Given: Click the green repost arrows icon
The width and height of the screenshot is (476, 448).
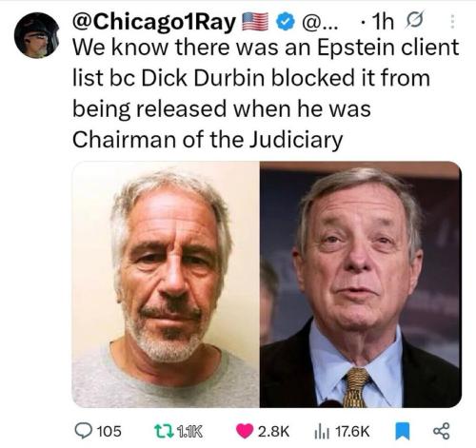Looking at the screenshot, I should tap(164, 432).
